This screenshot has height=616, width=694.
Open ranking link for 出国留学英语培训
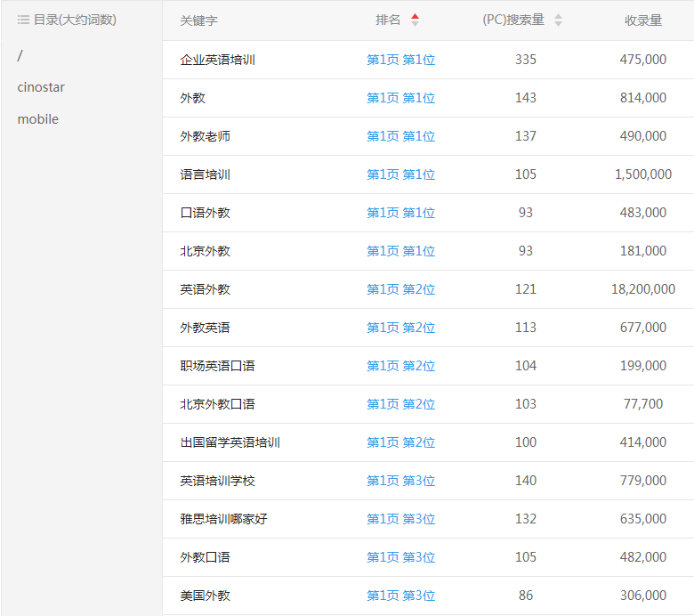pyautogui.click(x=400, y=442)
